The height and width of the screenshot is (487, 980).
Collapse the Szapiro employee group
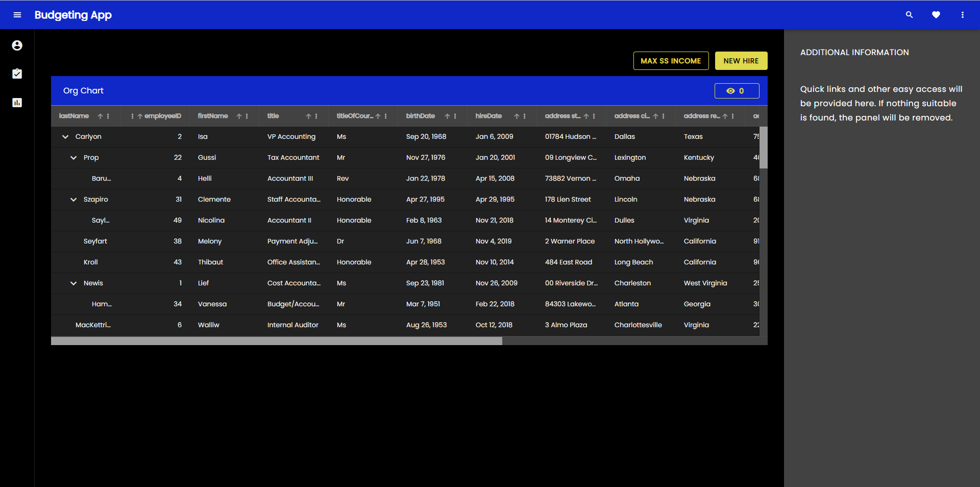point(73,199)
